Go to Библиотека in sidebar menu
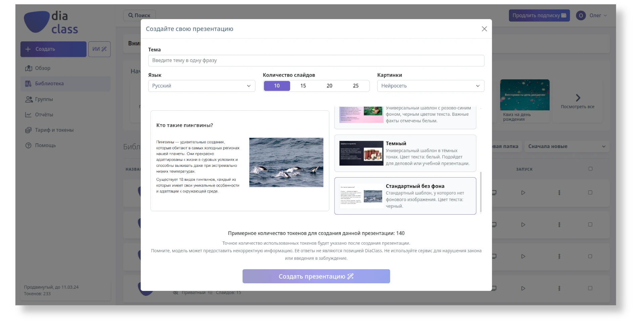 pyautogui.click(x=49, y=84)
